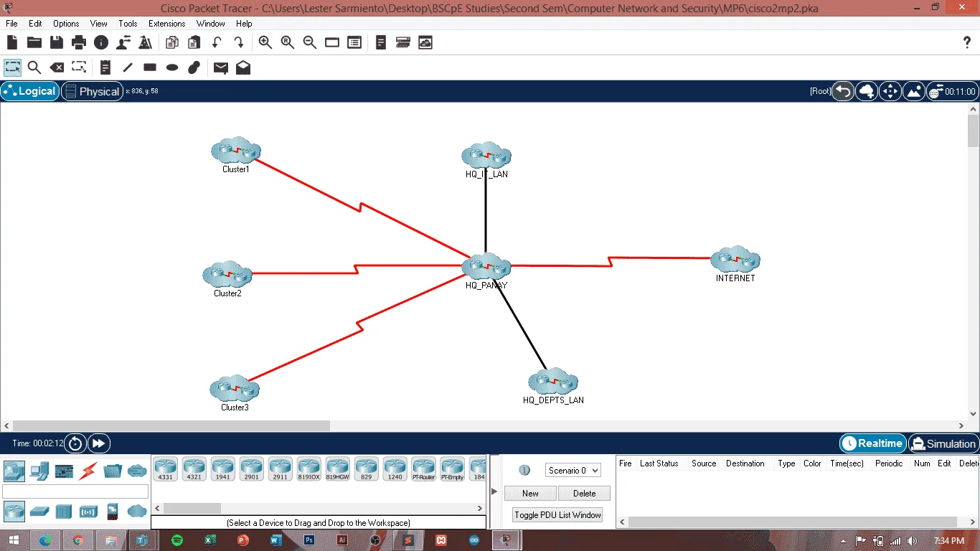
Task: Open Photoshop from the taskbar
Action: coord(309,540)
